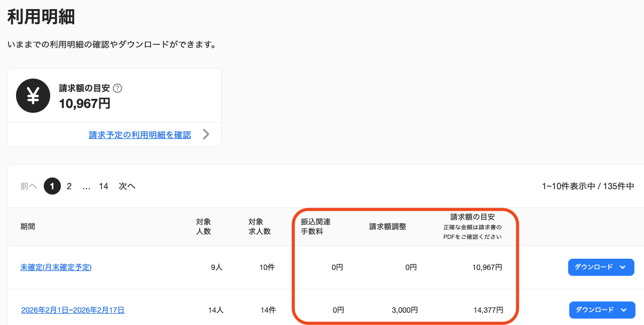
Task: Click the 請求額の目安 table column header
Action: click(473, 227)
